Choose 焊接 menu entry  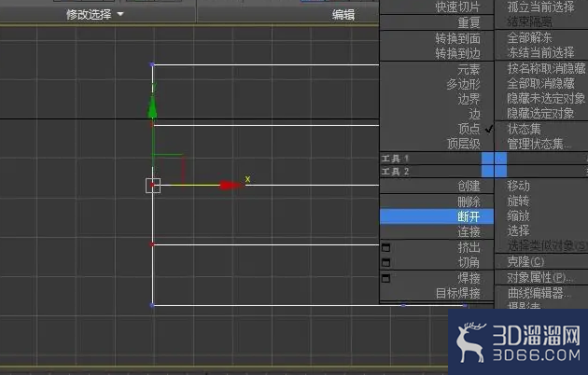pyautogui.click(x=469, y=278)
